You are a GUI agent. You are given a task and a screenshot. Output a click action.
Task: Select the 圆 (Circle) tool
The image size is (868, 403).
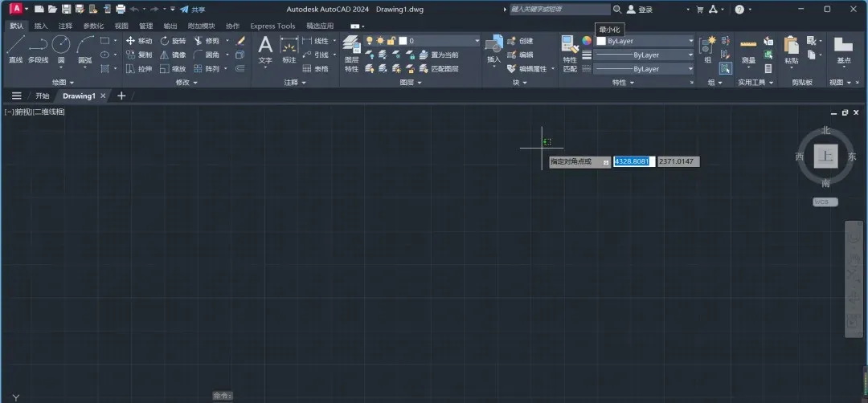[61, 49]
